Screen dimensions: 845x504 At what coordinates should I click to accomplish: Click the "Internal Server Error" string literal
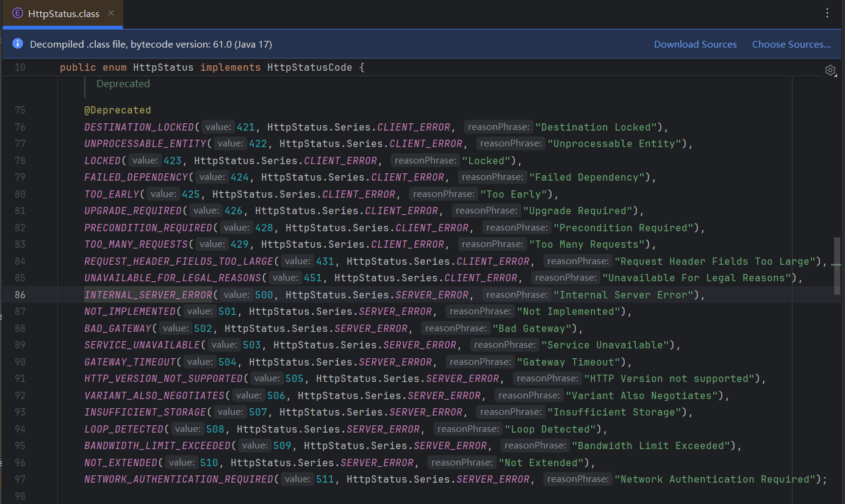tap(624, 295)
